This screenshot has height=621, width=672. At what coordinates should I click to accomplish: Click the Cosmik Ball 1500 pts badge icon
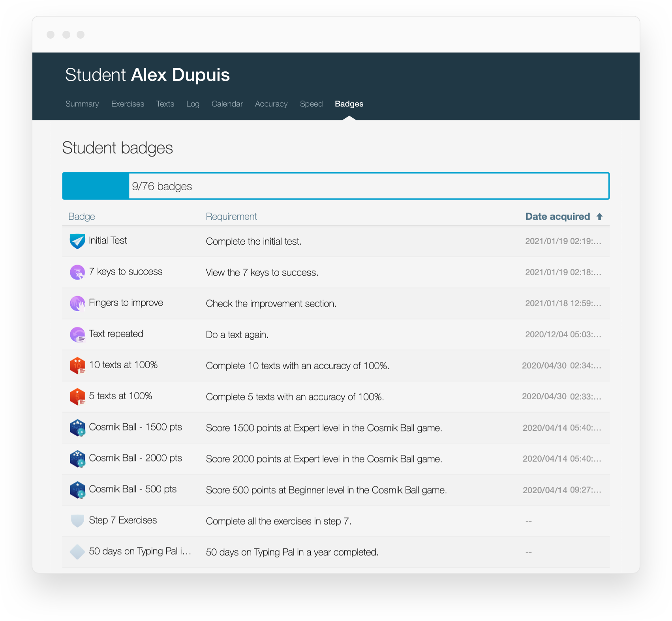coord(77,428)
